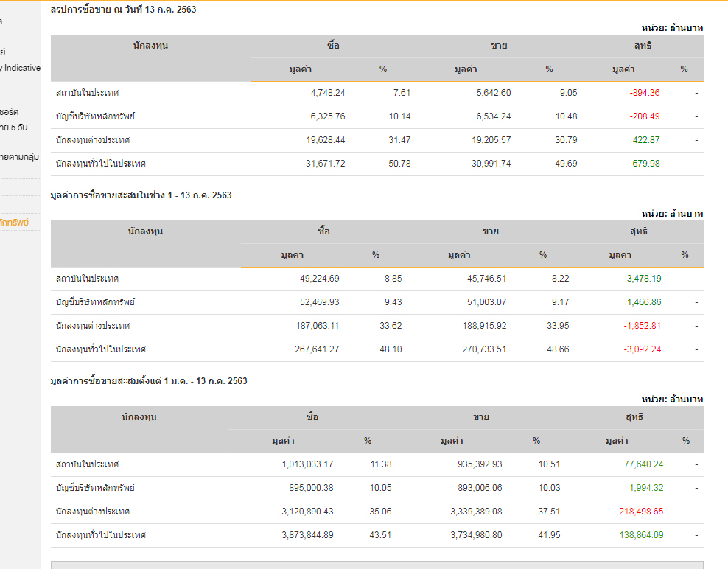Screen dimensions: 728x569
Task: Click the heading for the 1 - 13 ก.ค. 2563 period
Action: [x=141, y=195]
